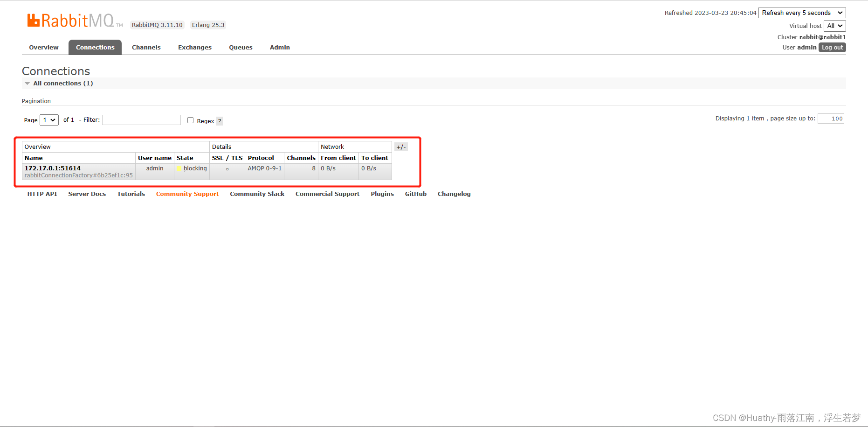Click the SSL/TLS circle indicator
Image resolution: width=868 pixels, height=427 pixels.
(227, 169)
